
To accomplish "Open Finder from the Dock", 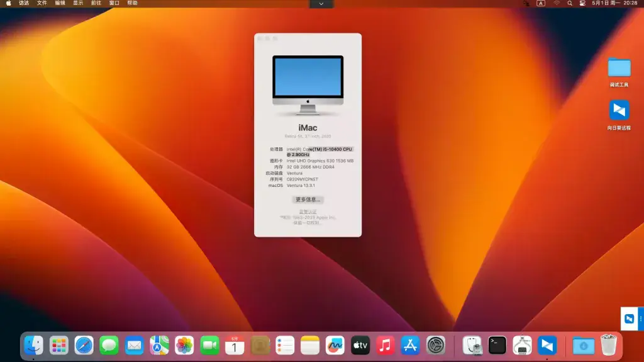I will (34, 345).
